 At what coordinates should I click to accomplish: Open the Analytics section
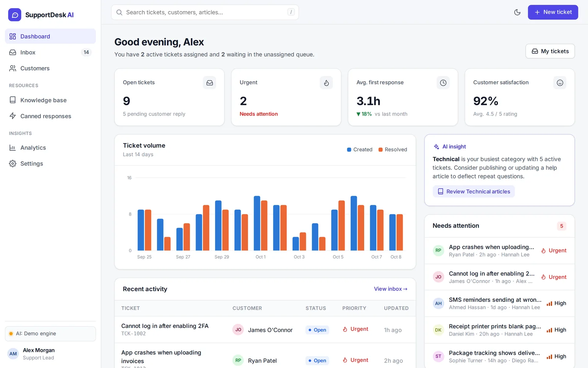50,148
